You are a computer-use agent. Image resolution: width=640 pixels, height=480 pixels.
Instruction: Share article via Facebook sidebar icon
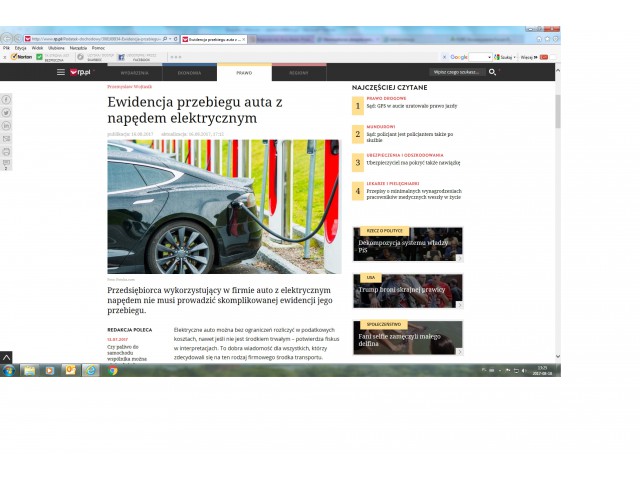click(x=7, y=100)
